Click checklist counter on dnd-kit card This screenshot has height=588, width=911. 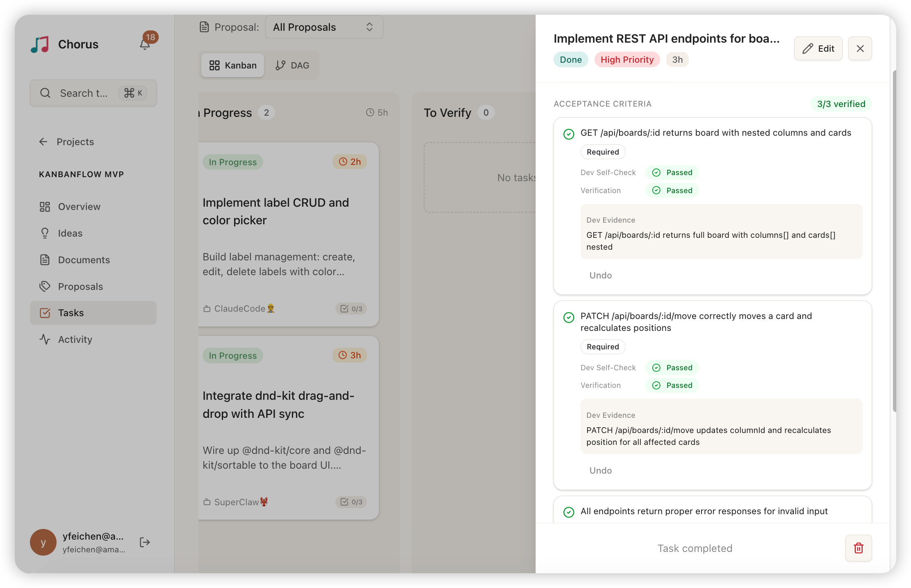[351, 502]
